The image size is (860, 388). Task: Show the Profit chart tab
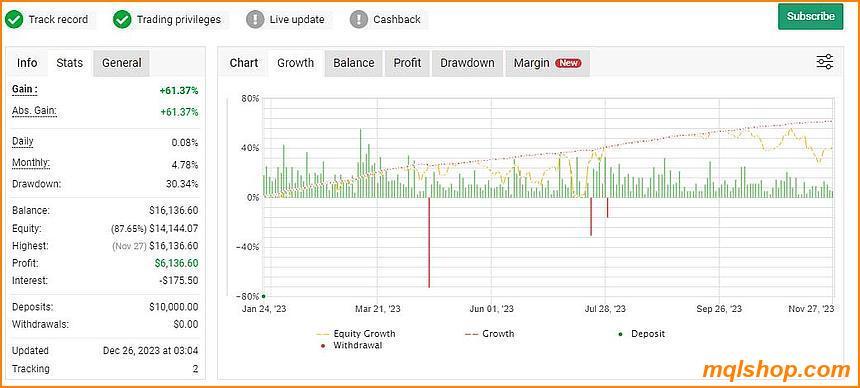(x=408, y=63)
